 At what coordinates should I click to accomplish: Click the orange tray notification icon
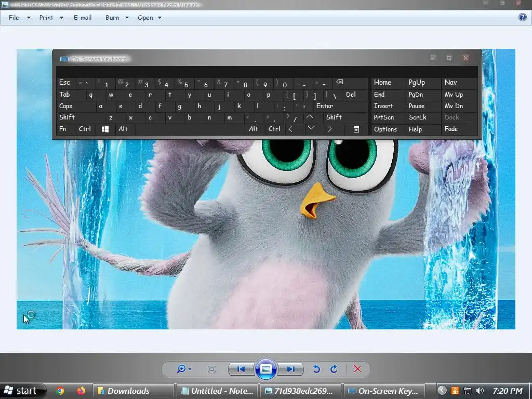[x=455, y=391]
